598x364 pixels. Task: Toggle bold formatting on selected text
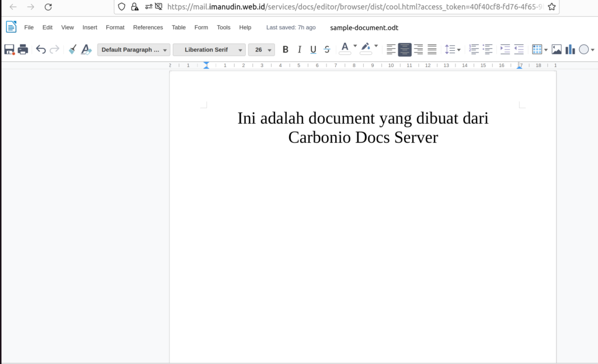point(285,49)
